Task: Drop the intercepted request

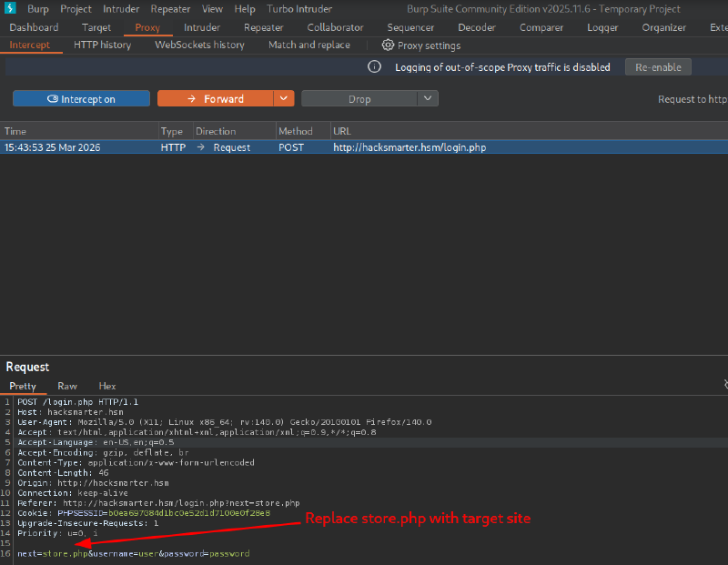Action: [359, 99]
